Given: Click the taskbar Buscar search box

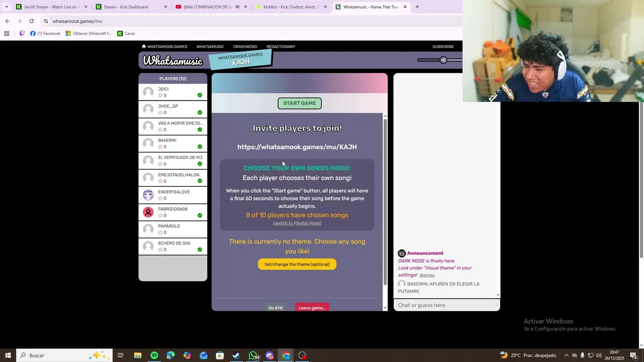Looking at the screenshot, I should tap(63, 355).
